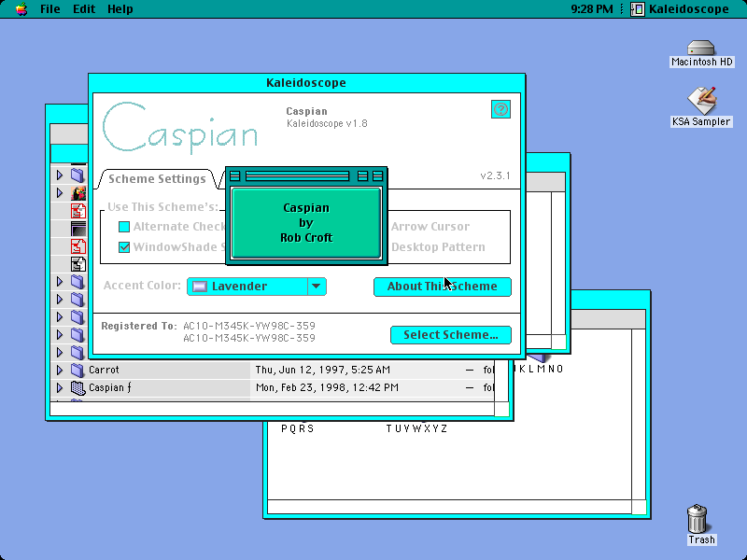Click the Kaleidoscope application menu icon
Viewport: 747px width, 560px height.
tap(638, 9)
